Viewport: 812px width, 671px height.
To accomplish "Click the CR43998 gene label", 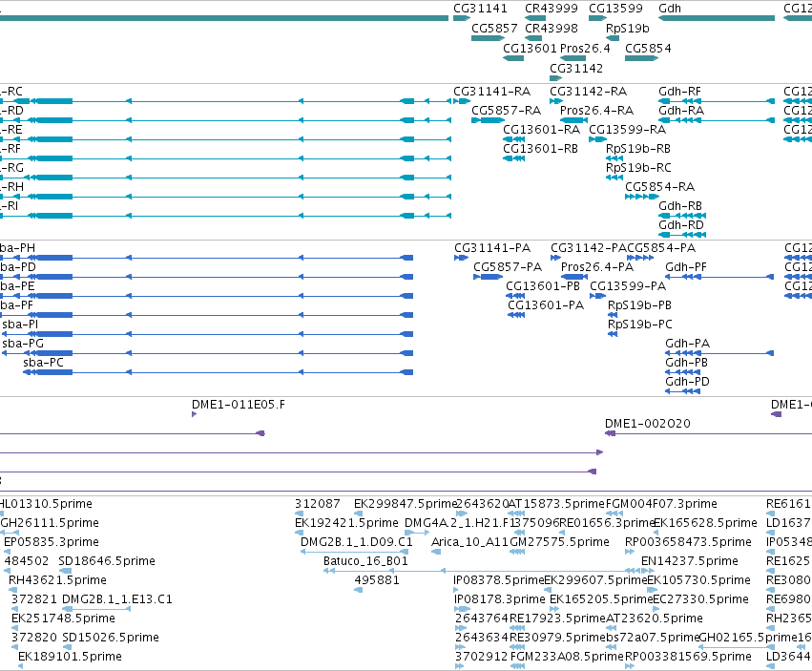I will (x=551, y=28).
